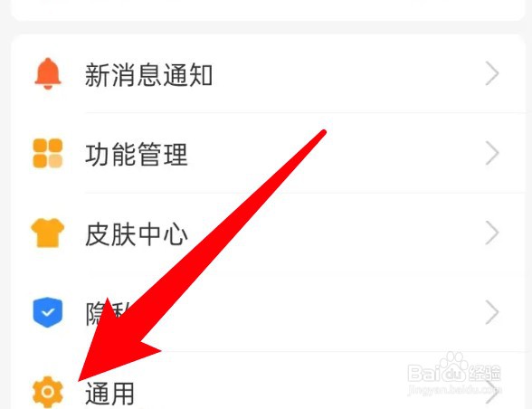Expand the chevron beside 皮肤中心

click(x=491, y=233)
